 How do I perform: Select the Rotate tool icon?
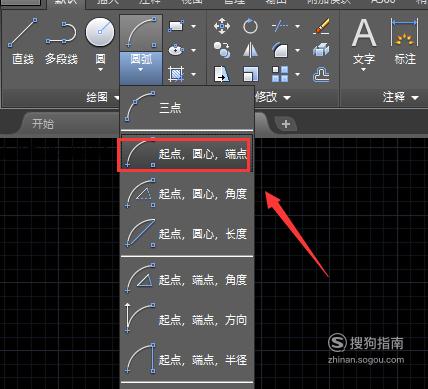coord(250,26)
